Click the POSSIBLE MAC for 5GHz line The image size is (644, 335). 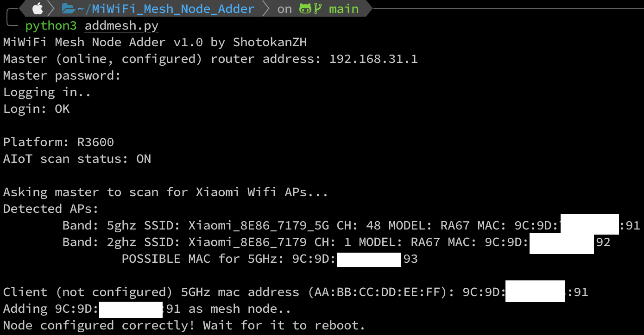tap(270, 259)
